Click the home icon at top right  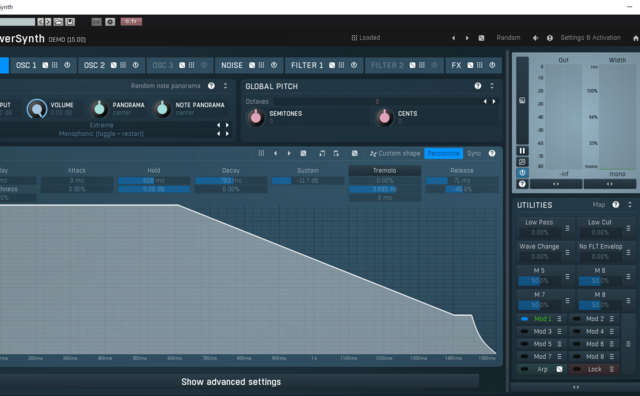[x=636, y=38]
